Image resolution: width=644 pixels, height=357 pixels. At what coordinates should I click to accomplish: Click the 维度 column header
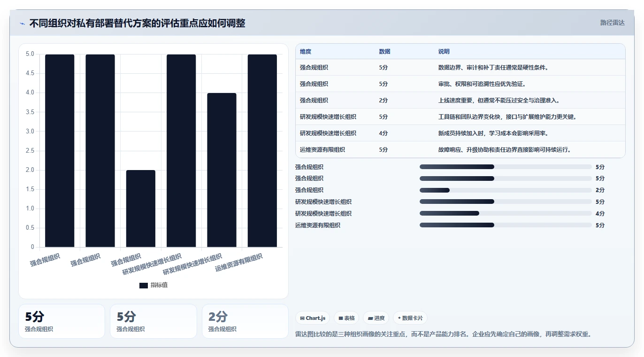click(306, 52)
